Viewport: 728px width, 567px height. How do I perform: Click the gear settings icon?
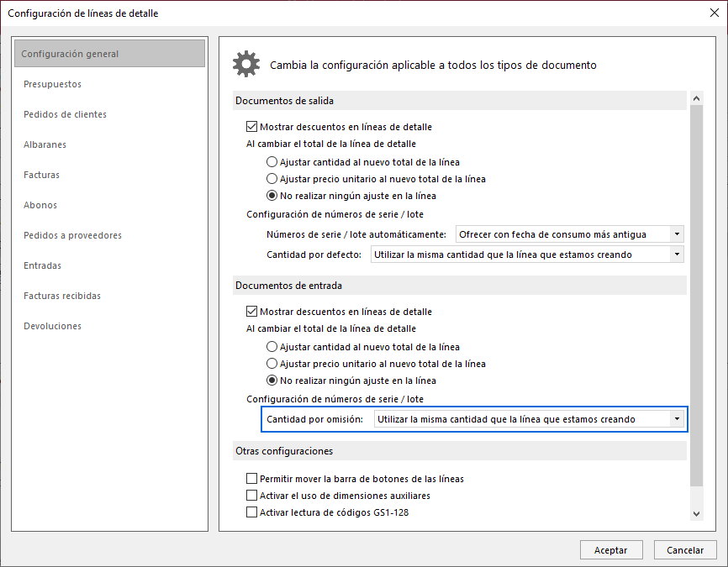pyautogui.click(x=246, y=64)
